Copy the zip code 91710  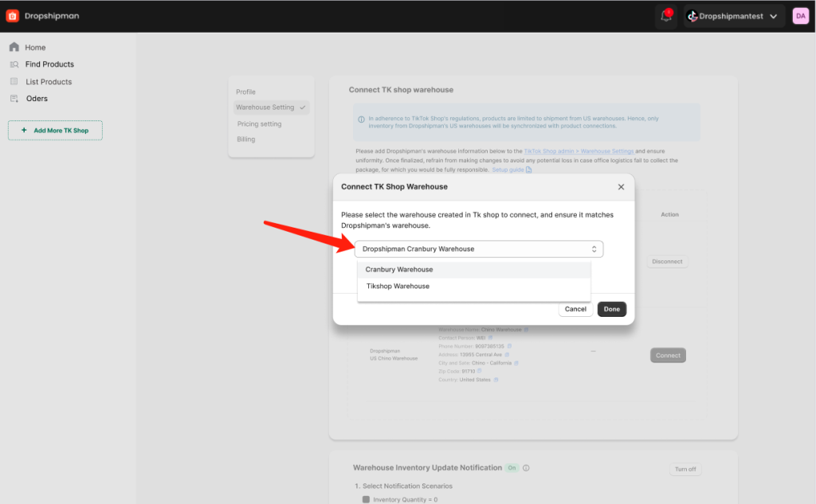click(x=479, y=371)
